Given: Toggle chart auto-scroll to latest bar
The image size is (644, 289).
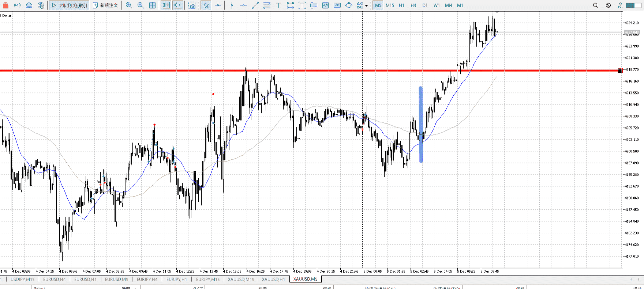Looking at the screenshot, I should click(x=166, y=5).
